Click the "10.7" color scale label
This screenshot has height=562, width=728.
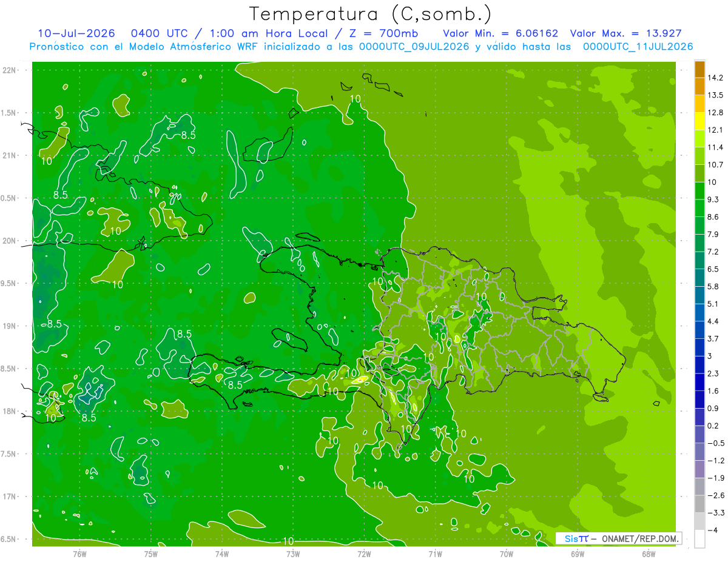[715, 165]
